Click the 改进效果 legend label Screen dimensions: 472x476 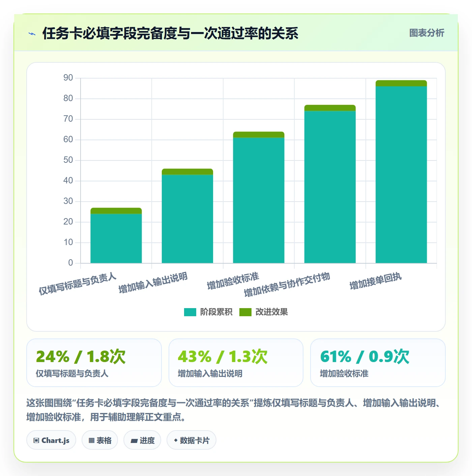click(x=271, y=312)
